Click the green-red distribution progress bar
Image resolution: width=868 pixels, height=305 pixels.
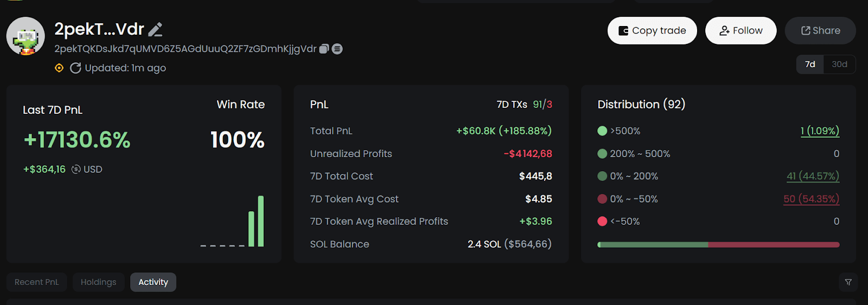[718, 245]
